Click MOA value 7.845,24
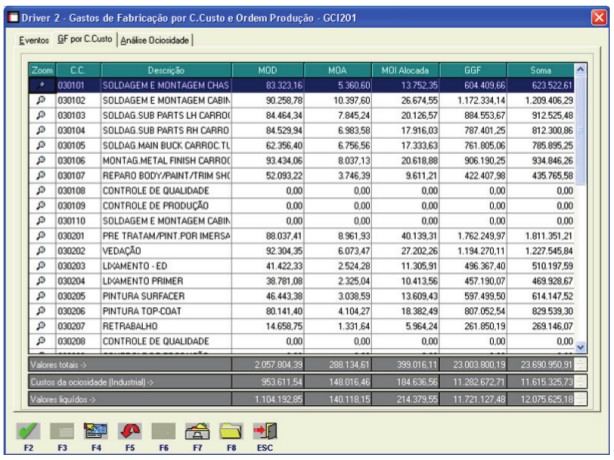The height and width of the screenshot is (460, 614). (x=354, y=115)
